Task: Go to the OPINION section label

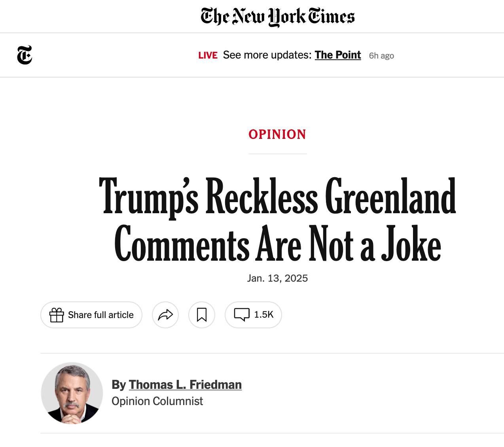Action: tap(277, 134)
